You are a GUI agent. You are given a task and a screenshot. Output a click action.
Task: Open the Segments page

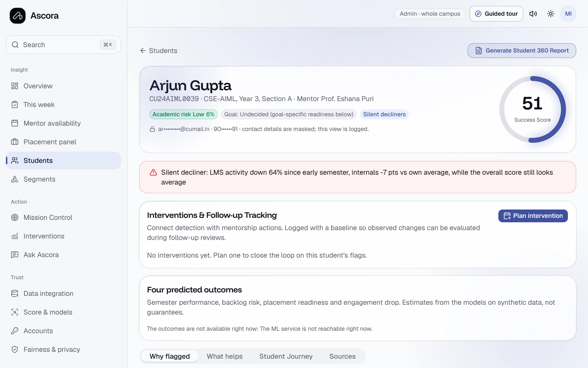(x=63, y=179)
